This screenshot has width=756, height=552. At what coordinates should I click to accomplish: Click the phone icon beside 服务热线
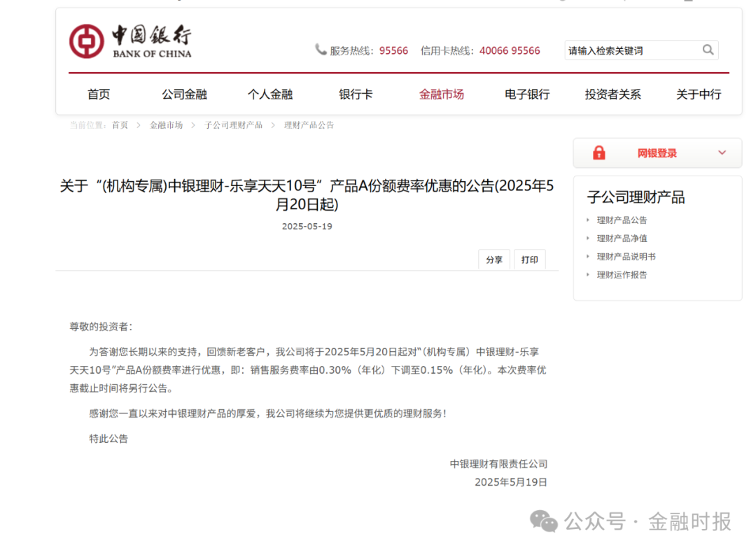[321, 50]
